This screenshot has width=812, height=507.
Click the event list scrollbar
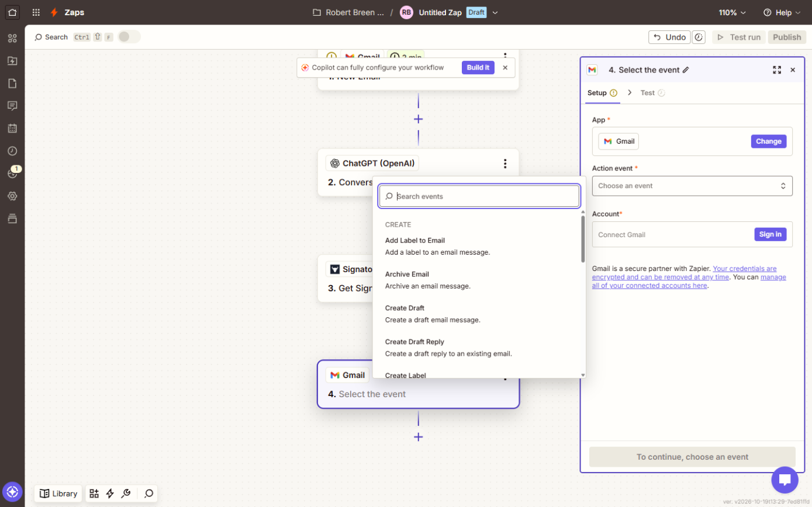pyautogui.click(x=583, y=239)
